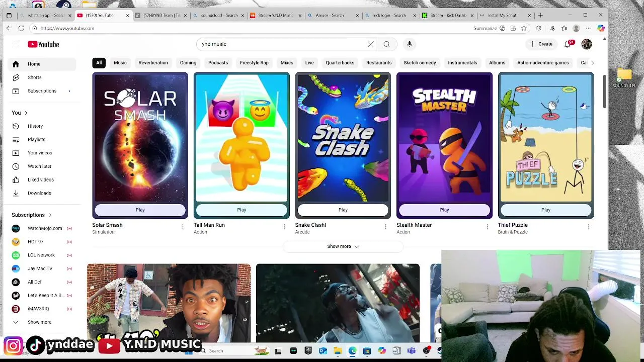Open Downloads in sidebar

click(x=42, y=193)
